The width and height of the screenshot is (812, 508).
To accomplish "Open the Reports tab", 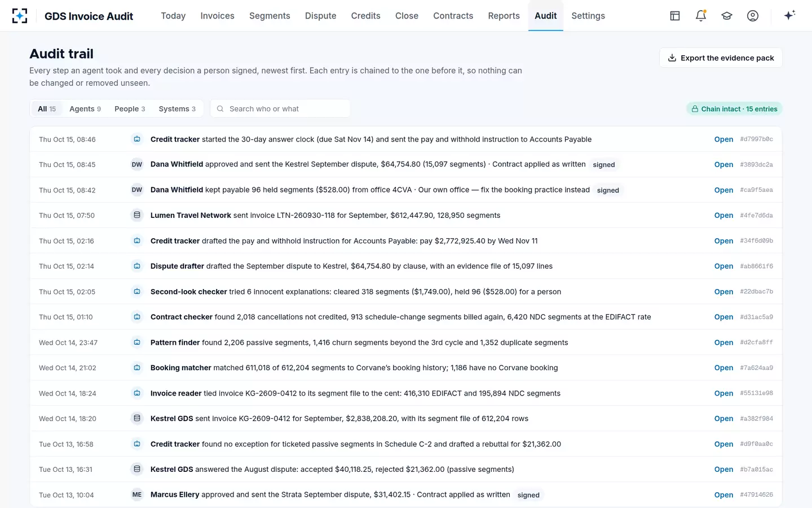I will pos(504,16).
